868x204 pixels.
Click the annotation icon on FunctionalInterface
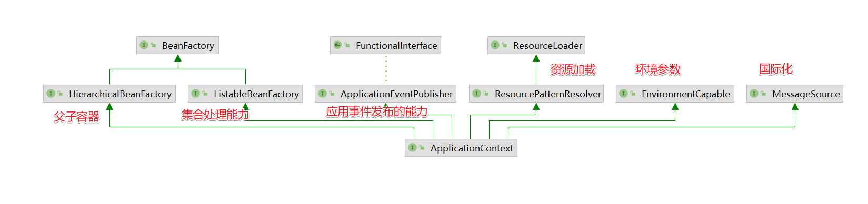pyautogui.click(x=337, y=45)
